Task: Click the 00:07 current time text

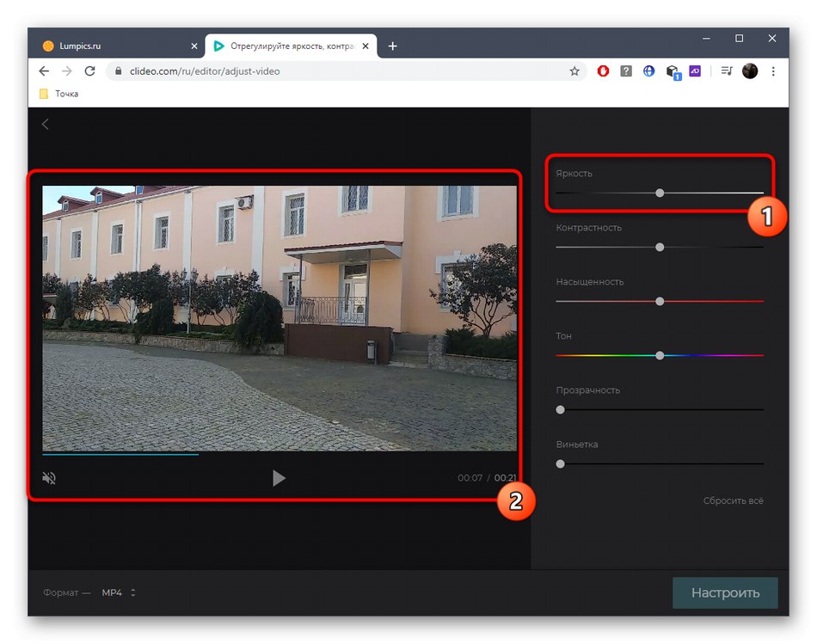Action: point(470,478)
